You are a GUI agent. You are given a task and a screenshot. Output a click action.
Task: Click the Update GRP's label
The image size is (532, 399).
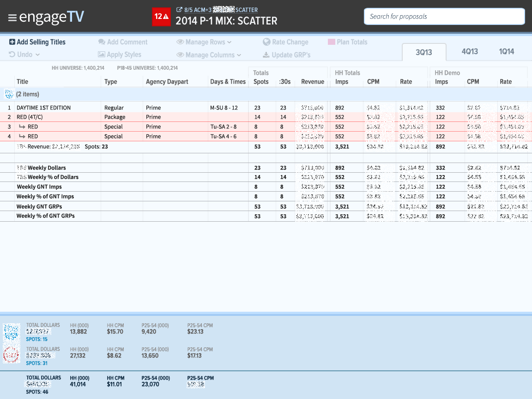pyautogui.click(x=291, y=55)
